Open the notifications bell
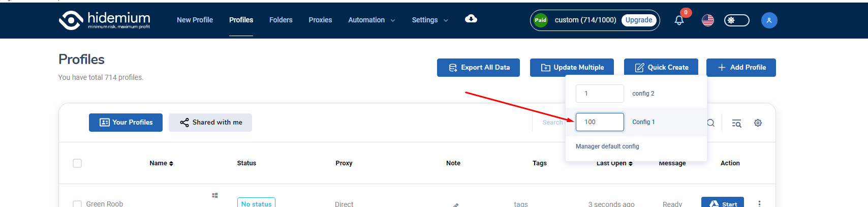868x207 pixels. click(x=679, y=20)
